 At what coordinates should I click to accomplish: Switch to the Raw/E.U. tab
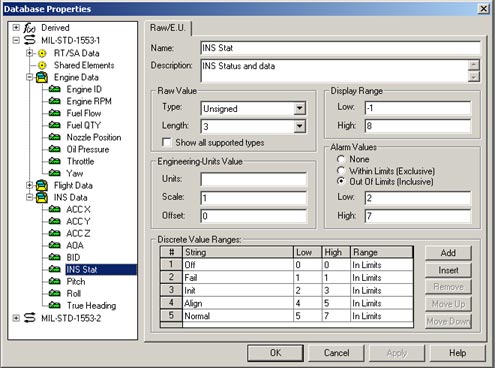pyautogui.click(x=168, y=28)
